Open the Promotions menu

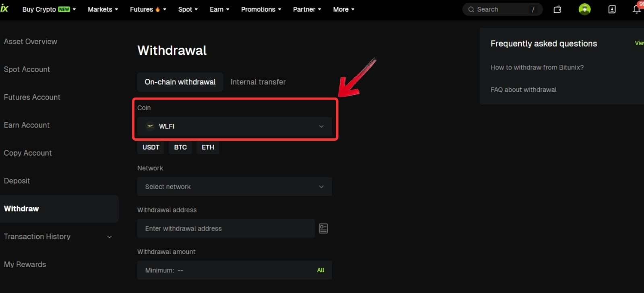(x=261, y=9)
